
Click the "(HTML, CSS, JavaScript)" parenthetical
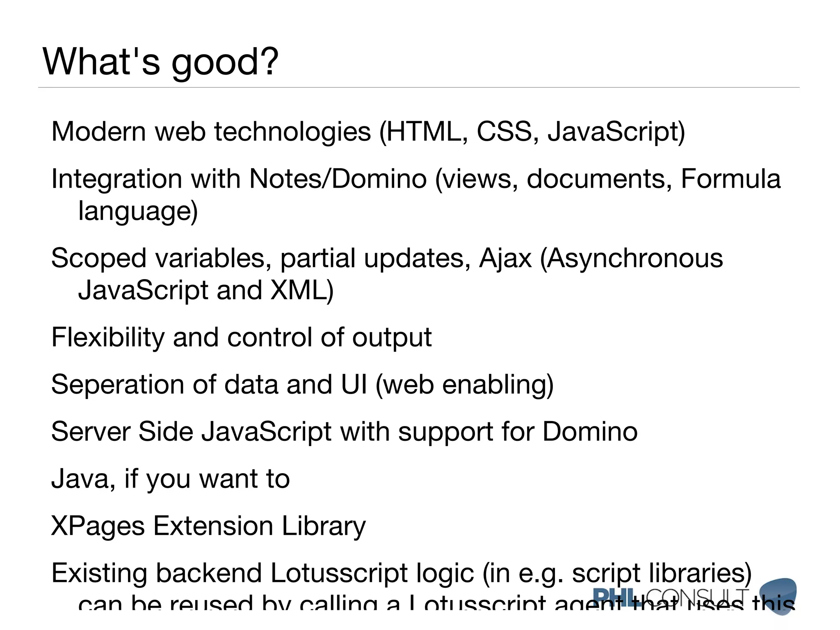532,132
